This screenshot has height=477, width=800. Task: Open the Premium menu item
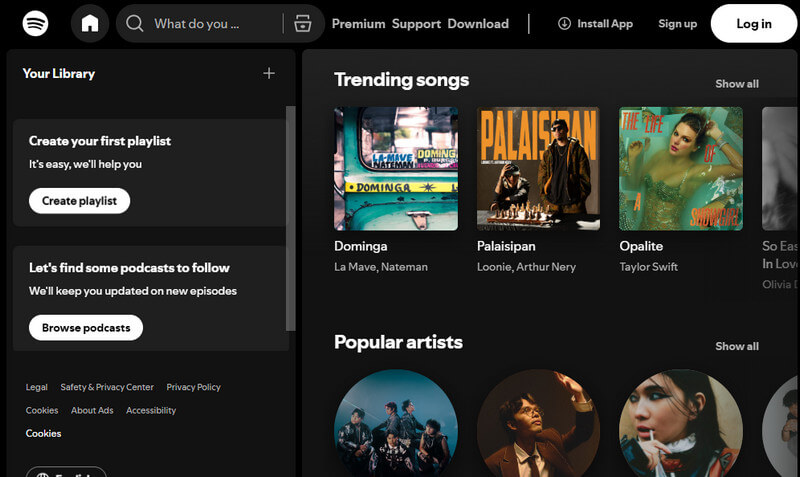(x=359, y=24)
